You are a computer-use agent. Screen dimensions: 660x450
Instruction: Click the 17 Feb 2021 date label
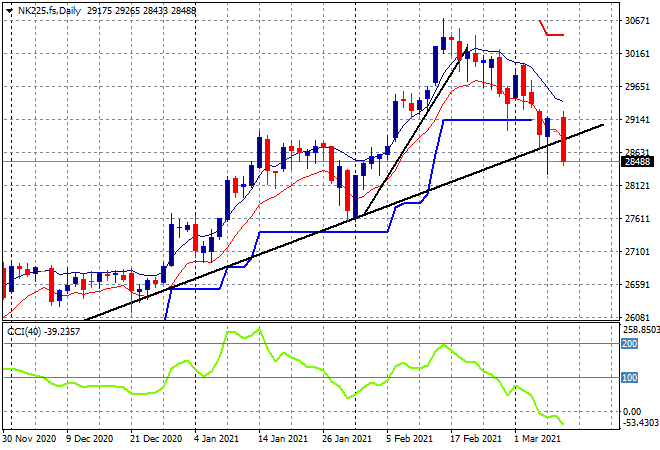coord(476,439)
